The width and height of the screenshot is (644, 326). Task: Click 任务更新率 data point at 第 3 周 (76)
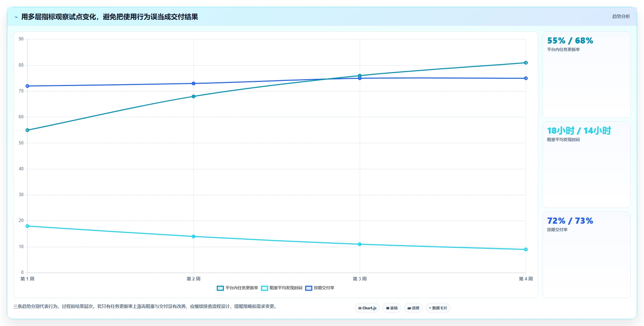[x=360, y=76]
